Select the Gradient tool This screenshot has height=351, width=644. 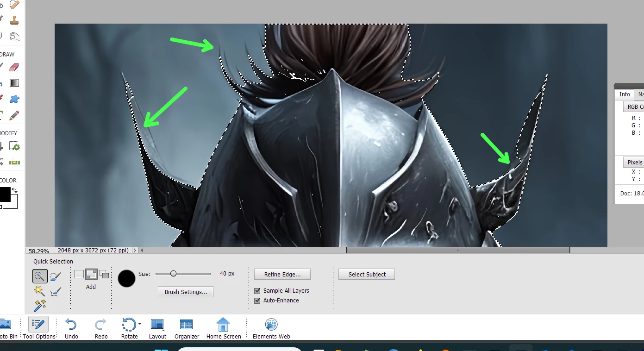(x=14, y=83)
